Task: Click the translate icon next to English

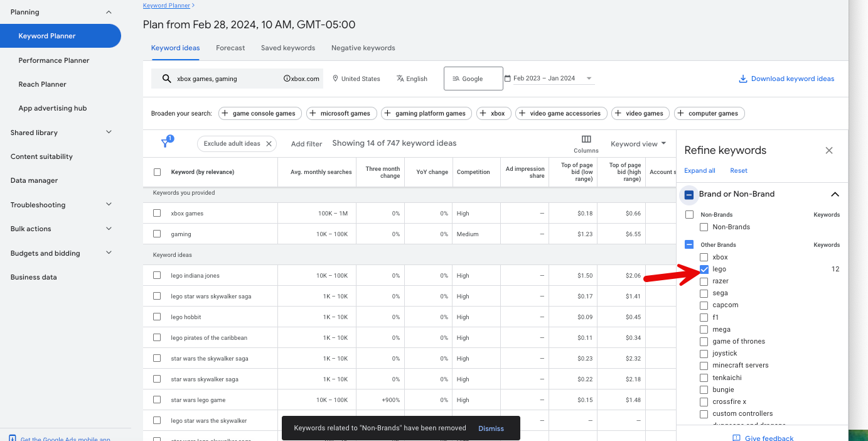Action: click(x=400, y=78)
